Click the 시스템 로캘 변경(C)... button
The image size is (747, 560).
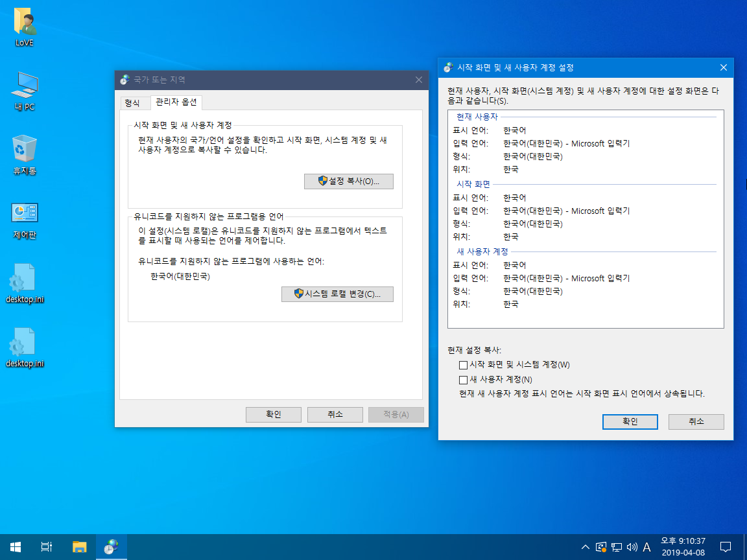click(337, 294)
